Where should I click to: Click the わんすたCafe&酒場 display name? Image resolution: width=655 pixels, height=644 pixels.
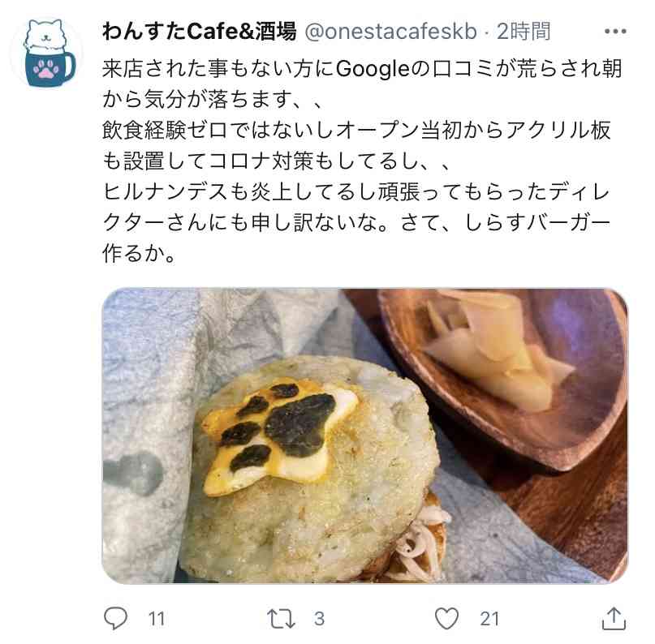tap(199, 32)
